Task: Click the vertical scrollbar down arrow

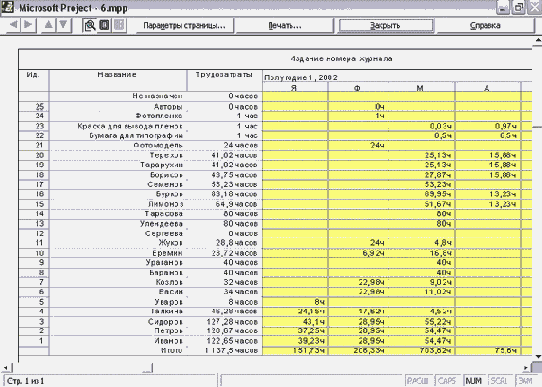Action: click(x=538, y=356)
